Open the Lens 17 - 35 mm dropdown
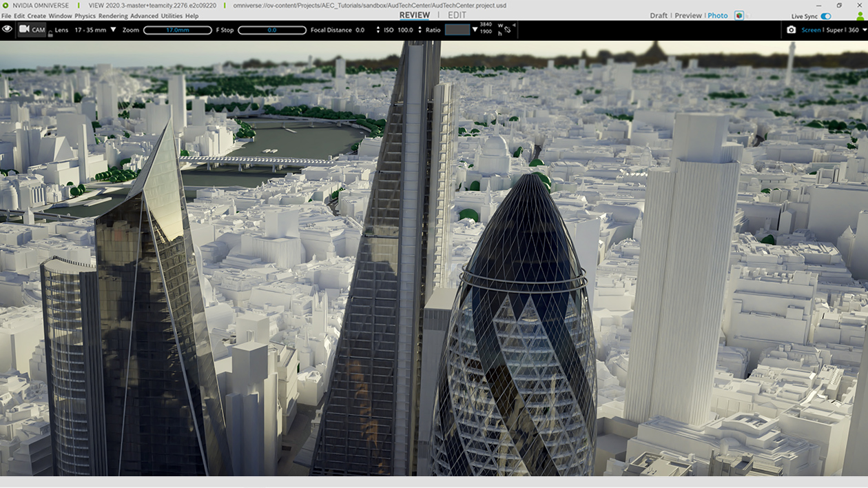 113,30
